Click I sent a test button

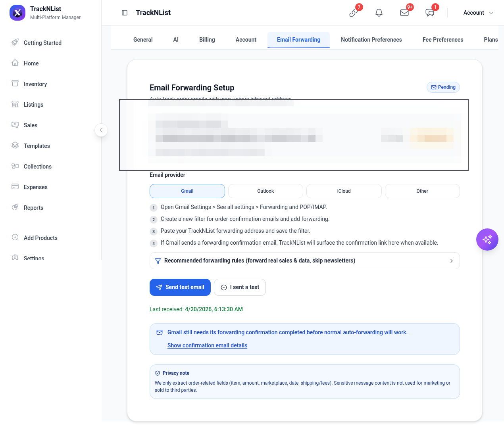pos(240,287)
